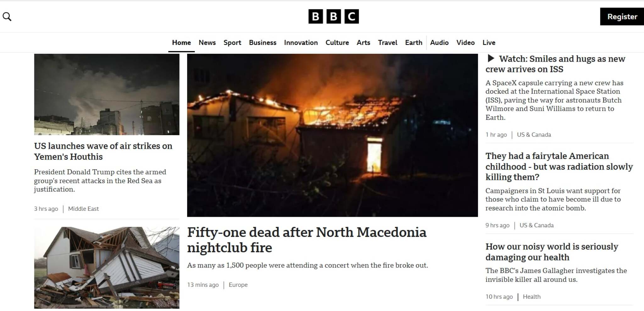Click the Register button
Image resolution: width=644 pixels, height=311 pixels.
[x=622, y=17]
